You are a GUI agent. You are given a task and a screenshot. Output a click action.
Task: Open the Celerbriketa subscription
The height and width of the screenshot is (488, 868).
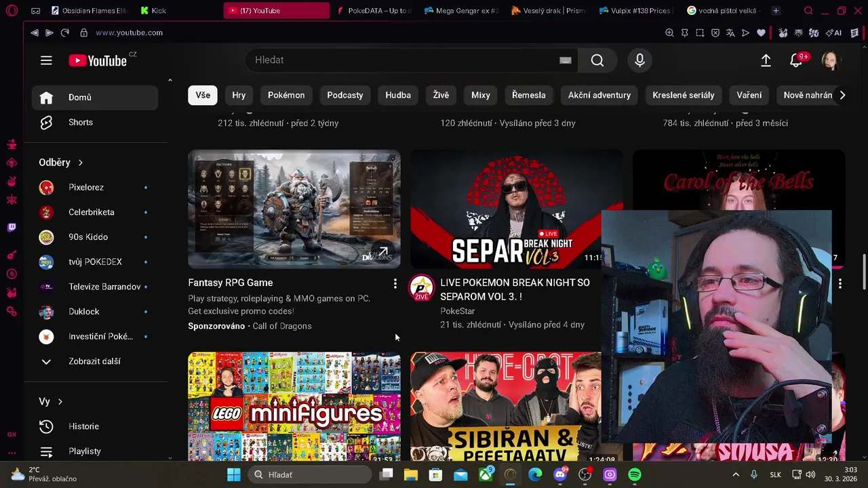point(95,212)
